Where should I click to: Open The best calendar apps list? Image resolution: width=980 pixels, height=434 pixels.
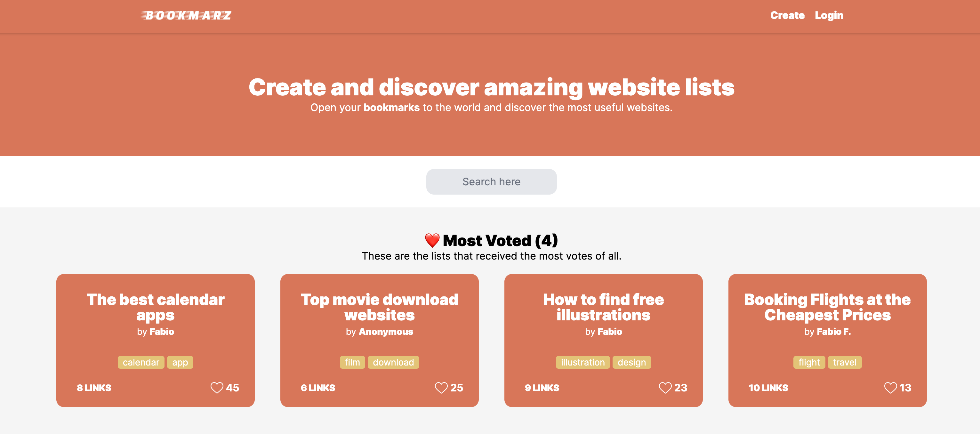155,307
